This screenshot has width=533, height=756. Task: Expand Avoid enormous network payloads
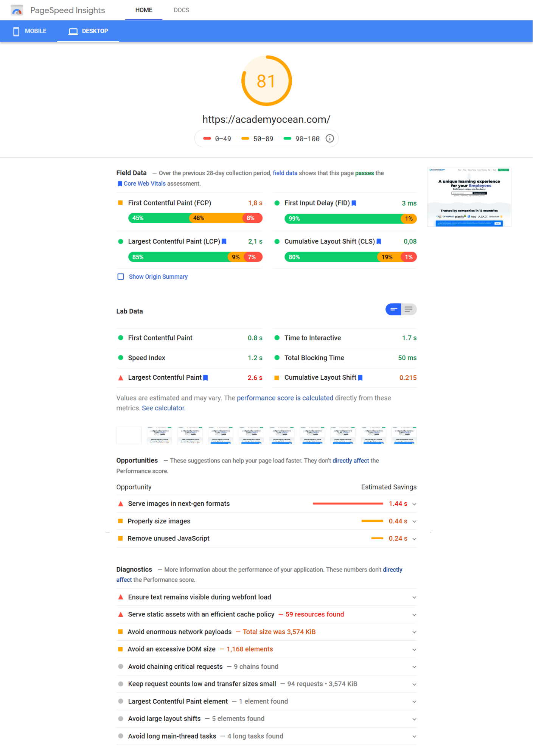coord(414,632)
